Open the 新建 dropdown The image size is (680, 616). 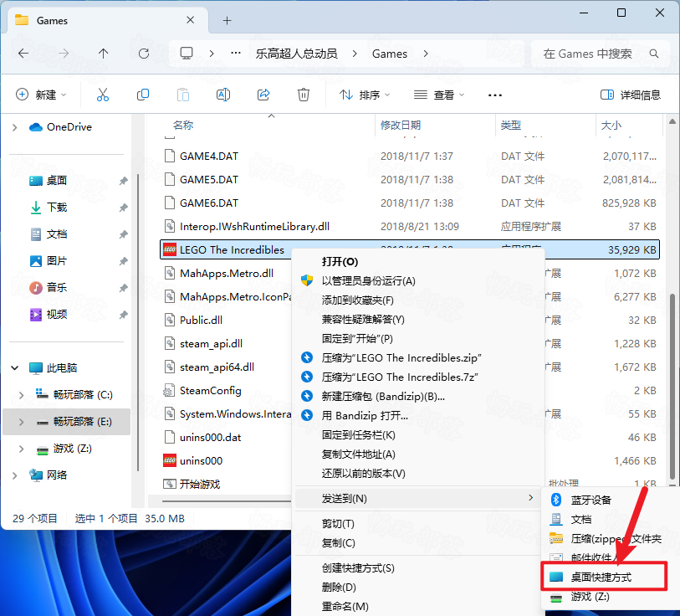(41, 95)
